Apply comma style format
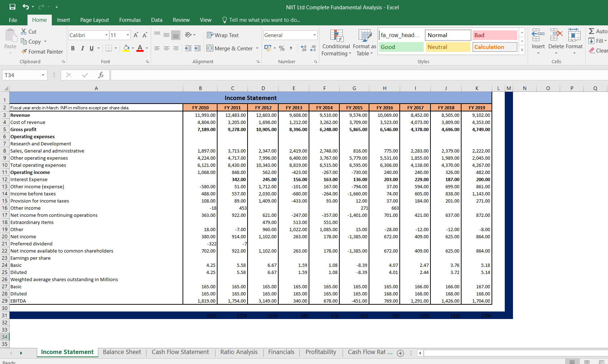 click(291, 48)
